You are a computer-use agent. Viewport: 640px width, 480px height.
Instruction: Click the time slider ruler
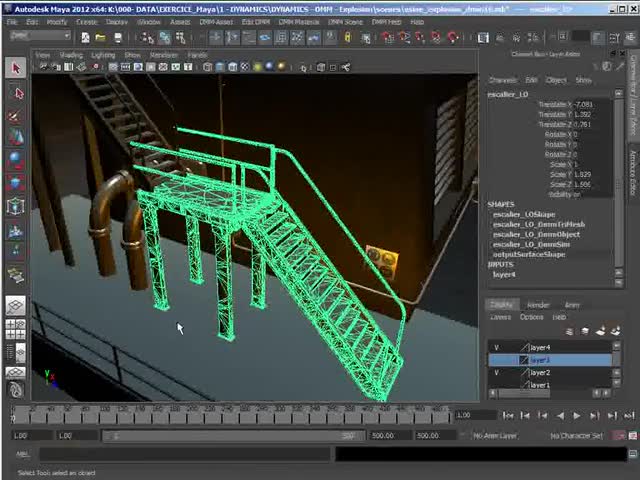[240, 414]
